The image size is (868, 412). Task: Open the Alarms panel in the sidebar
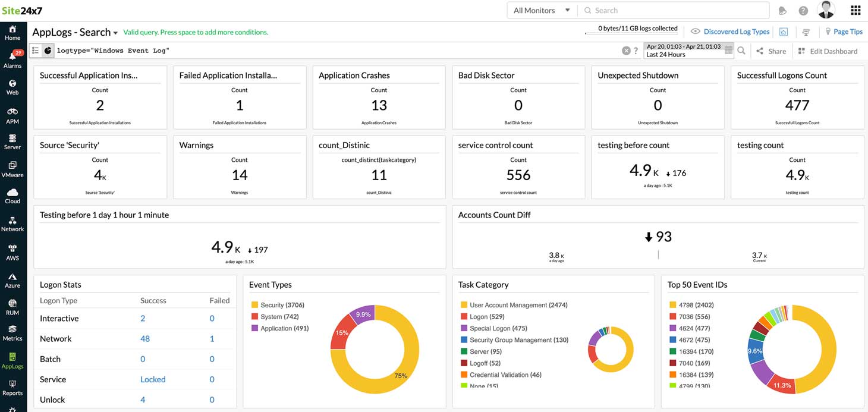12,59
